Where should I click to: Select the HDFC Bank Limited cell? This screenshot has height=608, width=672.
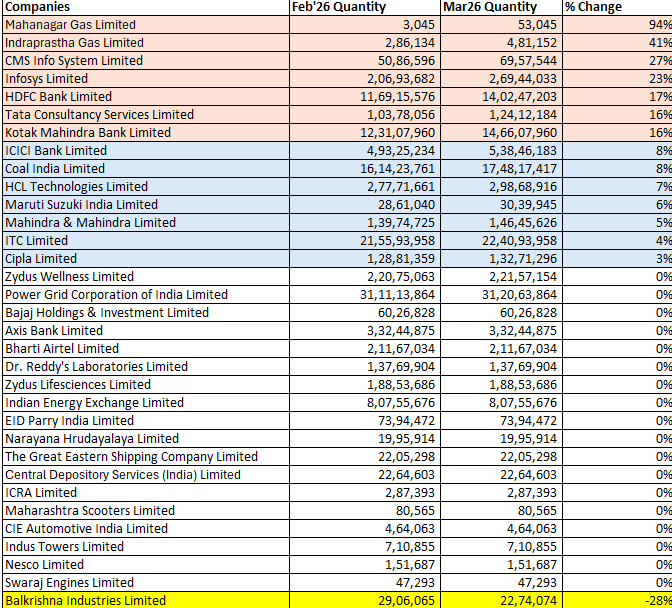coord(146,97)
